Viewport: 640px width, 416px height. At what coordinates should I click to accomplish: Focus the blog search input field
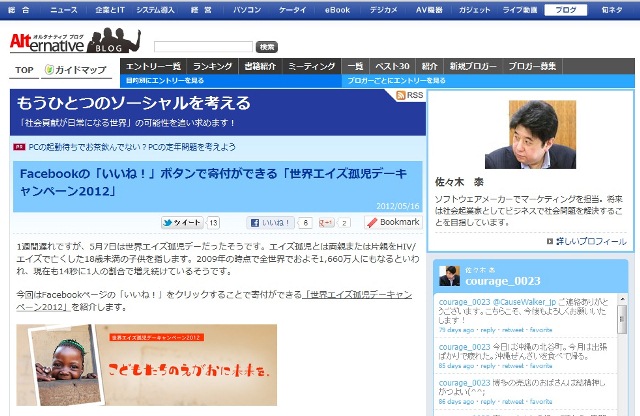point(203,46)
